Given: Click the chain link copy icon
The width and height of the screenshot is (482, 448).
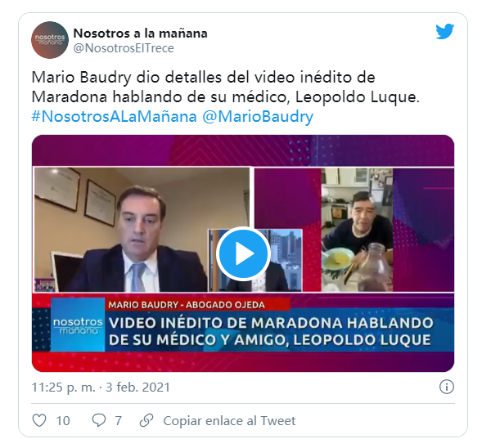Looking at the screenshot, I should pos(146,420).
